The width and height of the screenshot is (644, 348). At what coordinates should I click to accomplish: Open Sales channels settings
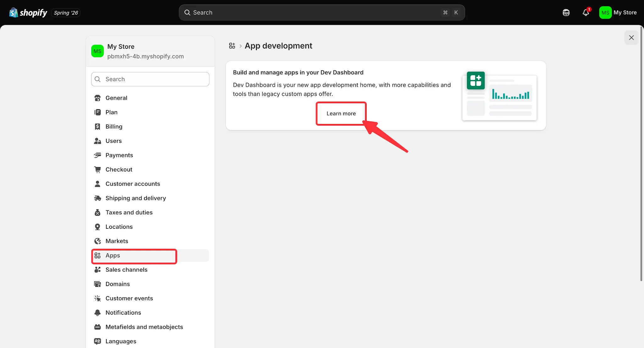point(150,270)
